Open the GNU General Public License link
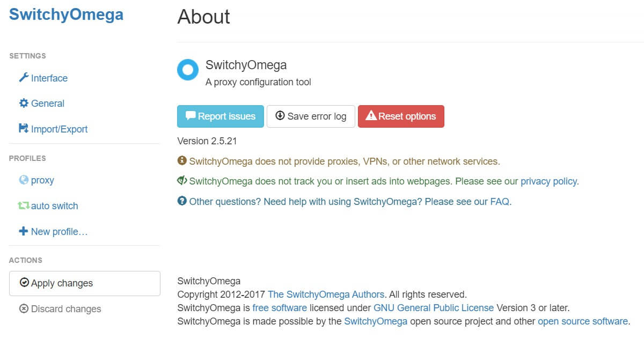Screen dimensions: 644x346 (434, 308)
